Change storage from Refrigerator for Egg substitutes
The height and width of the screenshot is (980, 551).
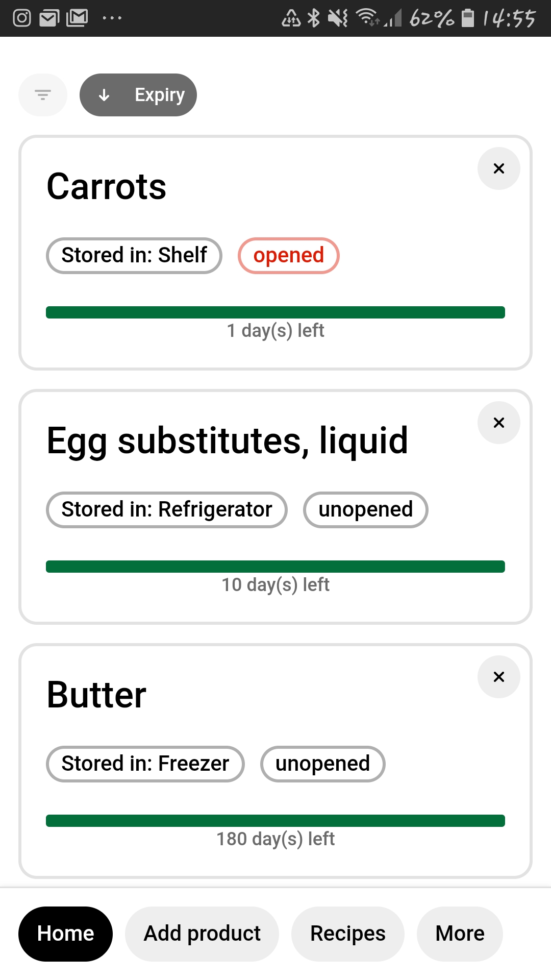click(x=167, y=510)
